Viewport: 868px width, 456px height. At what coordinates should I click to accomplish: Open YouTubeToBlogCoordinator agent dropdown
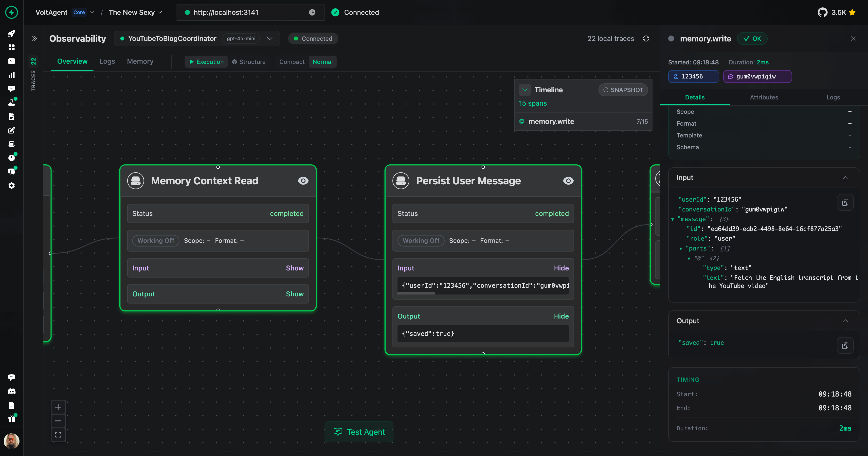(x=270, y=38)
